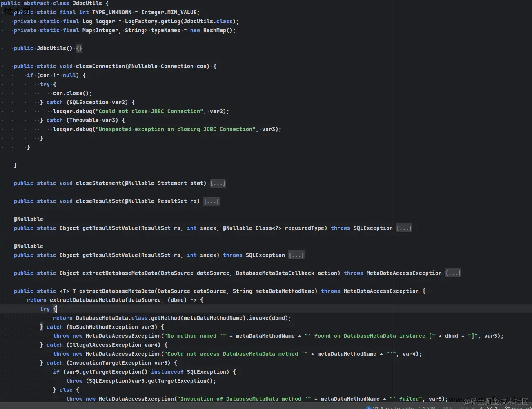The image size is (532, 409).
Task: Click Integer.MIN_VALUE in the constant declaration
Action: (x=169, y=12)
